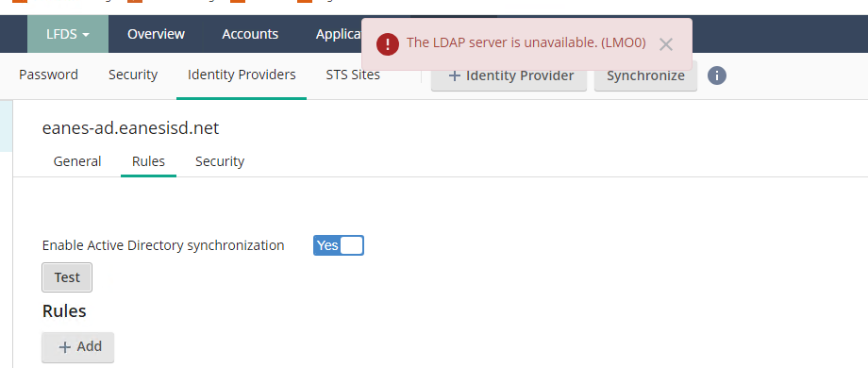Switch to the Password tab

[x=49, y=75]
